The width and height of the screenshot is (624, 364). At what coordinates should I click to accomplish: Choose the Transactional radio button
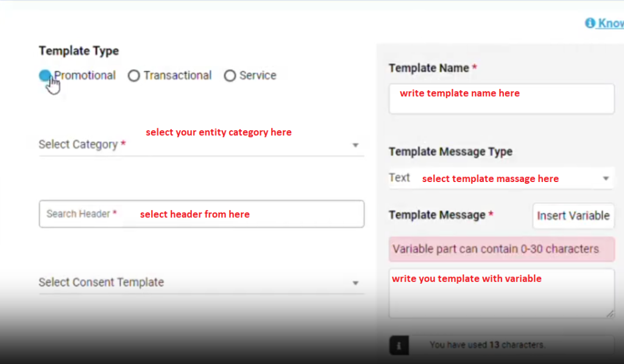133,75
